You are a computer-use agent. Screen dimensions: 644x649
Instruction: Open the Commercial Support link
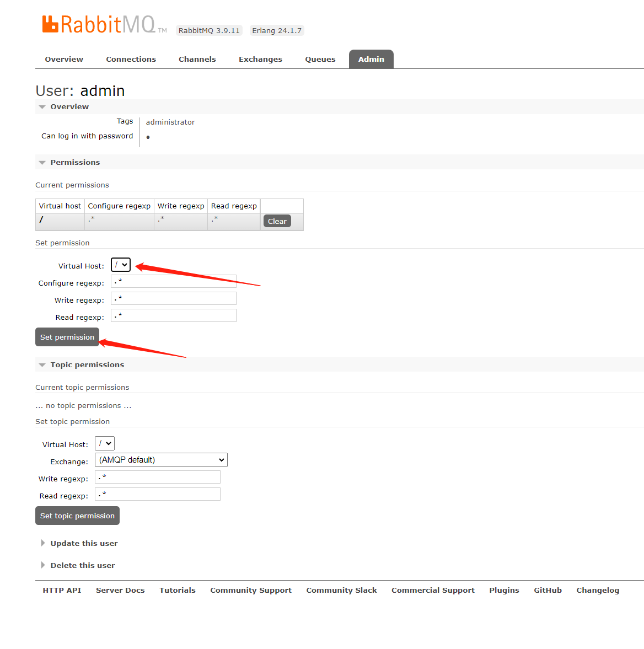pyautogui.click(x=433, y=590)
